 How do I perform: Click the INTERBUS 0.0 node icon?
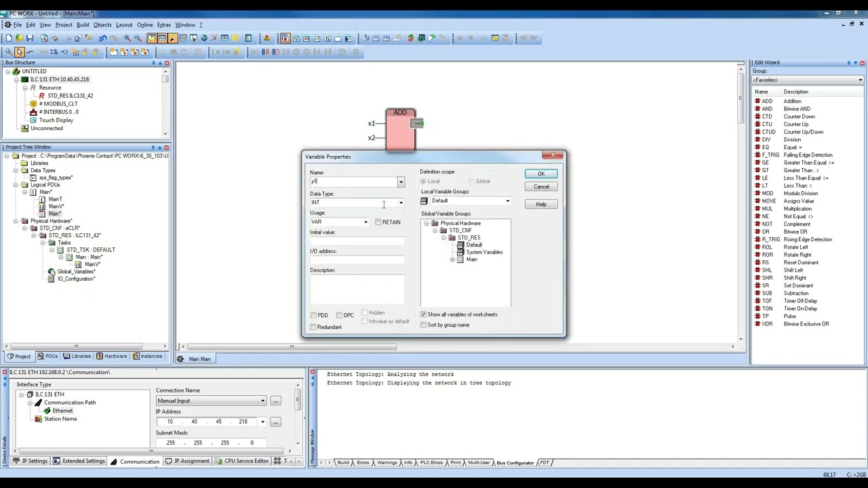point(33,112)
